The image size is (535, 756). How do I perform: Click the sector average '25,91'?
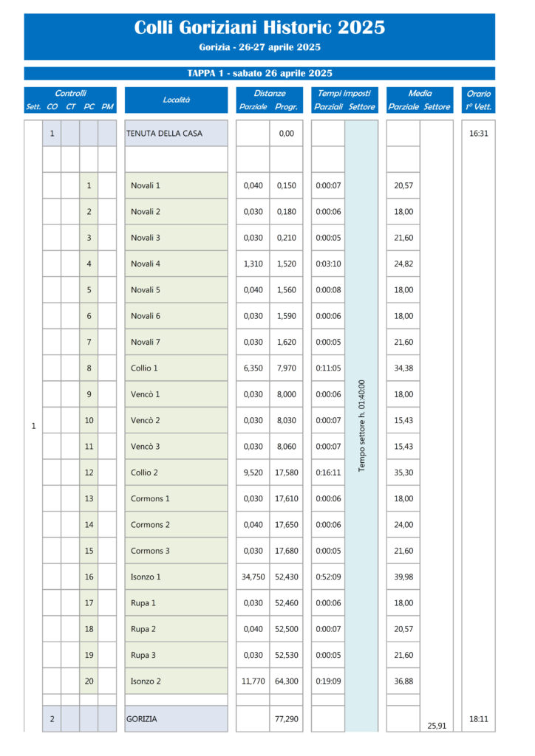tap(437, 726)
